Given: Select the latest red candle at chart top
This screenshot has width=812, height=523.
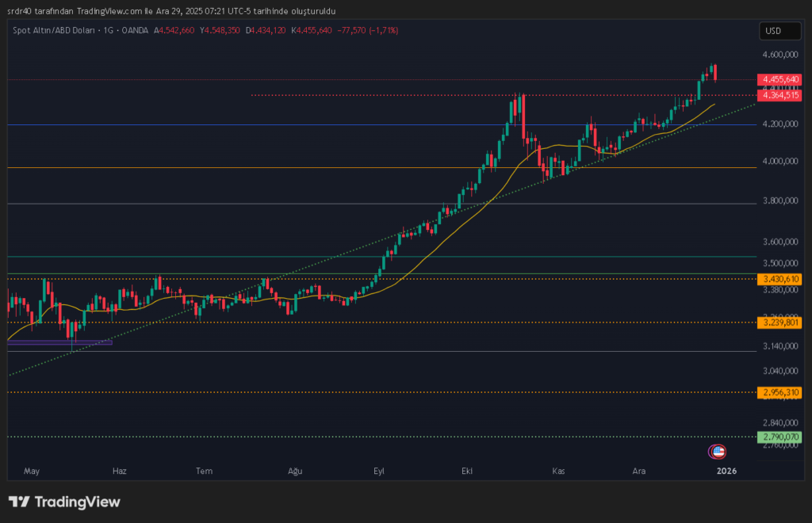Looking at the screenshot, I should point(715,73).
